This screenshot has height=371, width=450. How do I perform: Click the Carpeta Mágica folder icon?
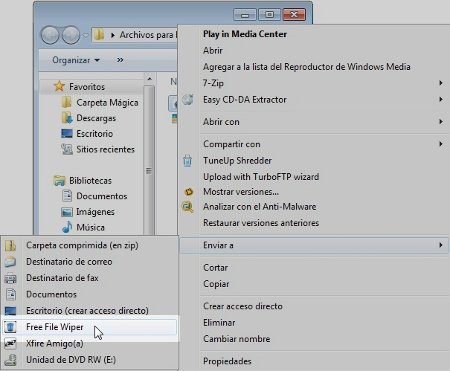[x=67, y=102]
